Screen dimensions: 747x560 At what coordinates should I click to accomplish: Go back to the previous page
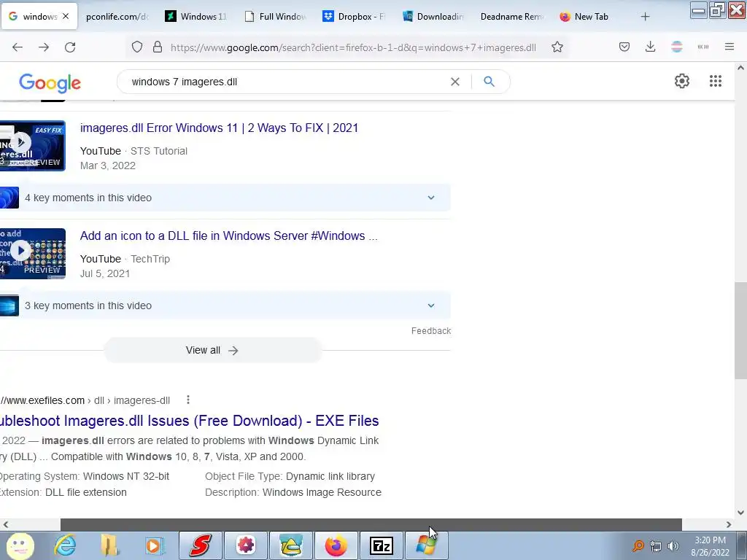[18, 47]
